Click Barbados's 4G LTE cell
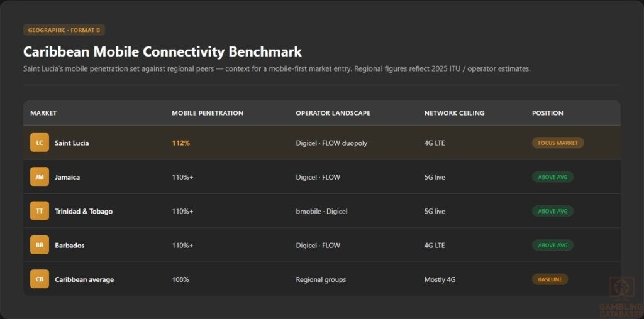644x319 pixels. pyautogui.click(x=435, y=245)
